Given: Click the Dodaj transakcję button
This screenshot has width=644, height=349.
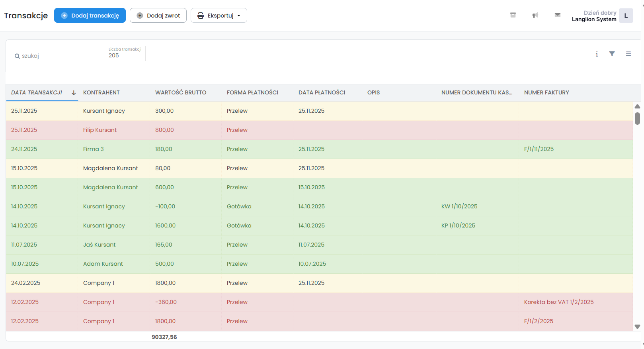Looking at the screenshot, I should [90, 16].
